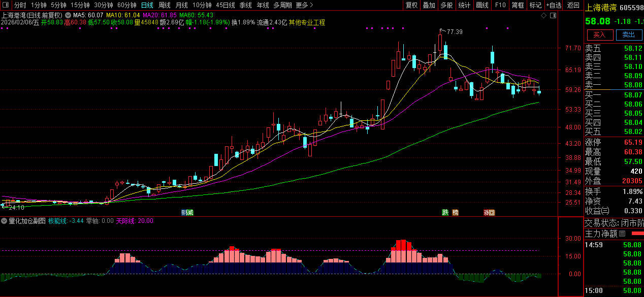Click the MA5: 60.07 indicator label
644x297 pixels.
tap(88, 16)
